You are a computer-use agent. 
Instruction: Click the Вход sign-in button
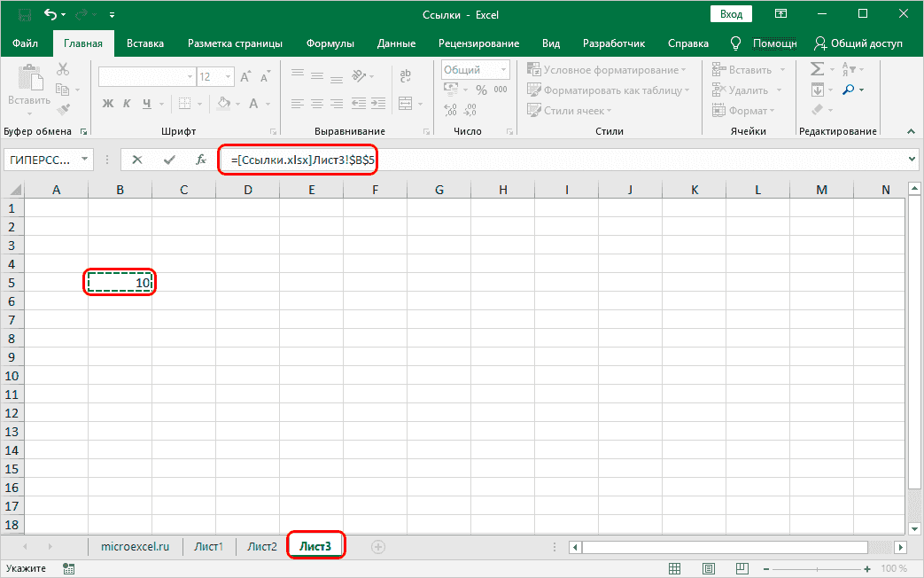click(731, 14)
